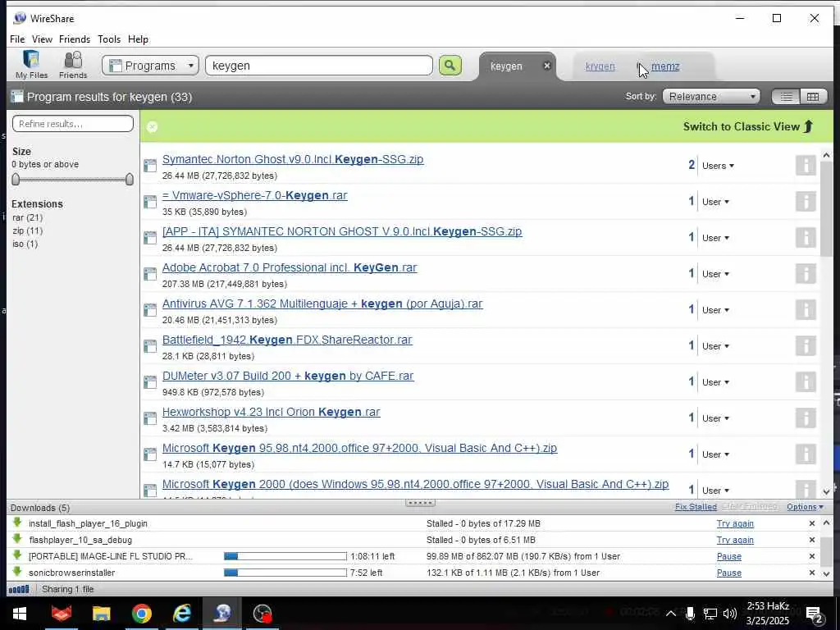Click into the keygen search field

[x=319, y=66]
